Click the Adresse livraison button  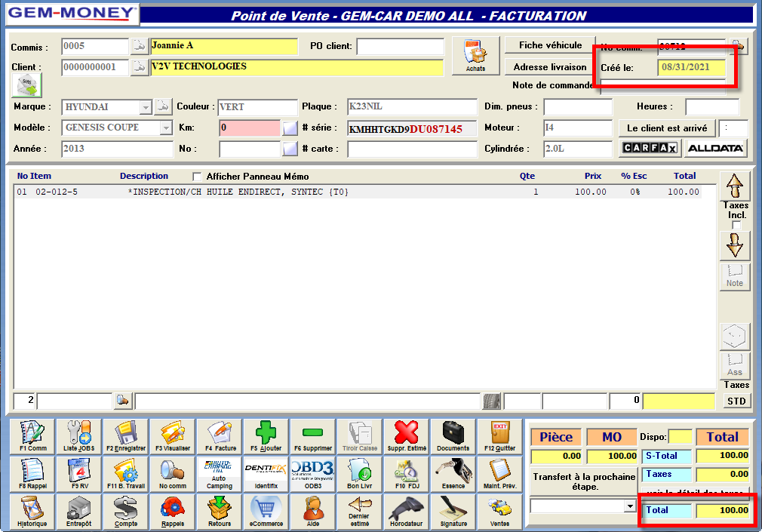tap(550, 67)
